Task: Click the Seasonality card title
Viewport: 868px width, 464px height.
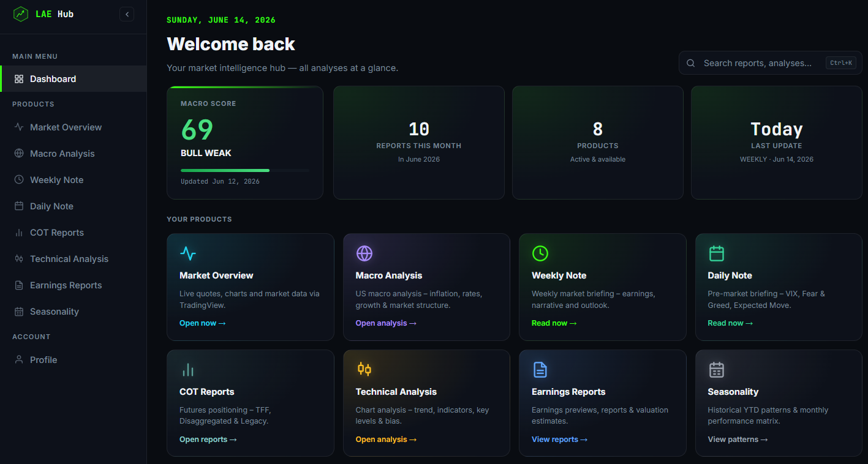Action: click(x=733, y=392)
